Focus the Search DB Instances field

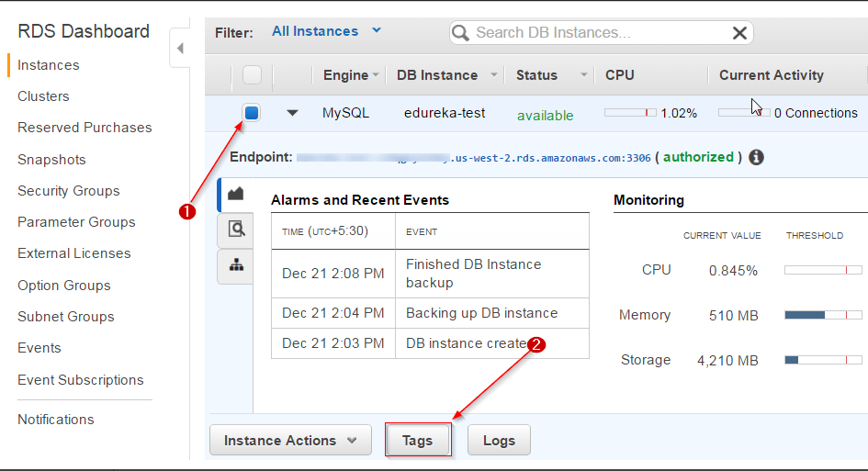click(601, 33)
